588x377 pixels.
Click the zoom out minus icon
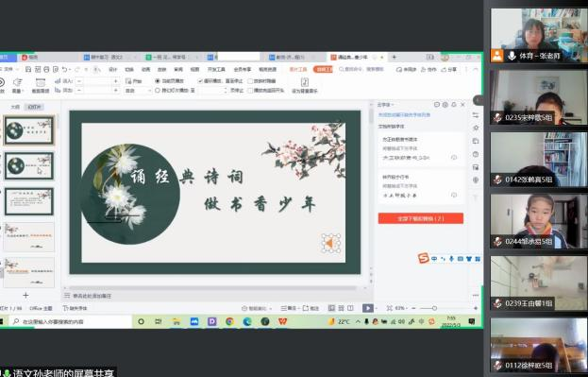[413, 308]
